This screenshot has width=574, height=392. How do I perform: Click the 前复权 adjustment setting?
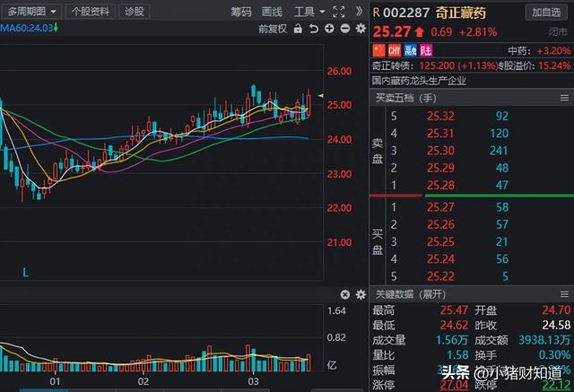point(273,29)
